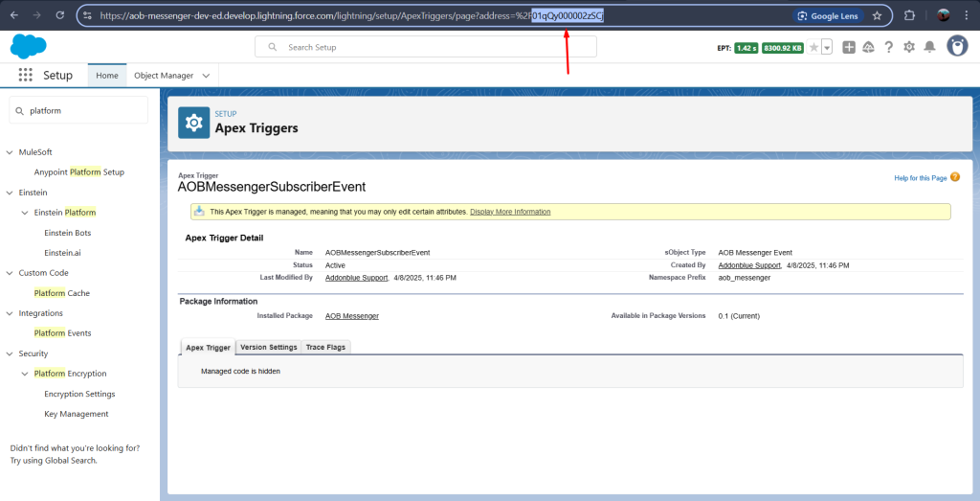Open the user profile Astro avatar
This screenshot has width=980, height=501.
[957, 46]
